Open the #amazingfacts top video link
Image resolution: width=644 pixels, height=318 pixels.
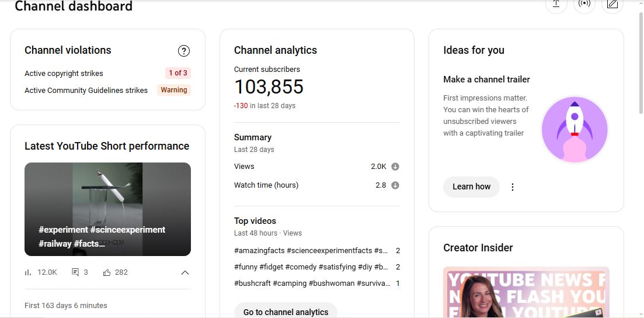(311, 250)
